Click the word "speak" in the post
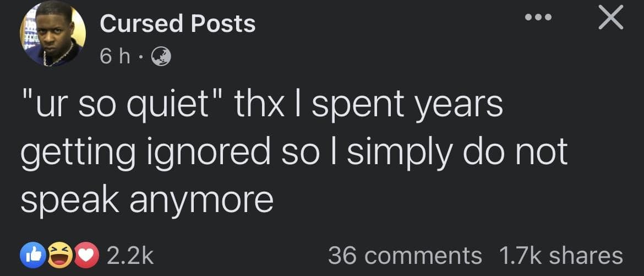Viewport: 644px width, 276px height. tap(69, 201)
